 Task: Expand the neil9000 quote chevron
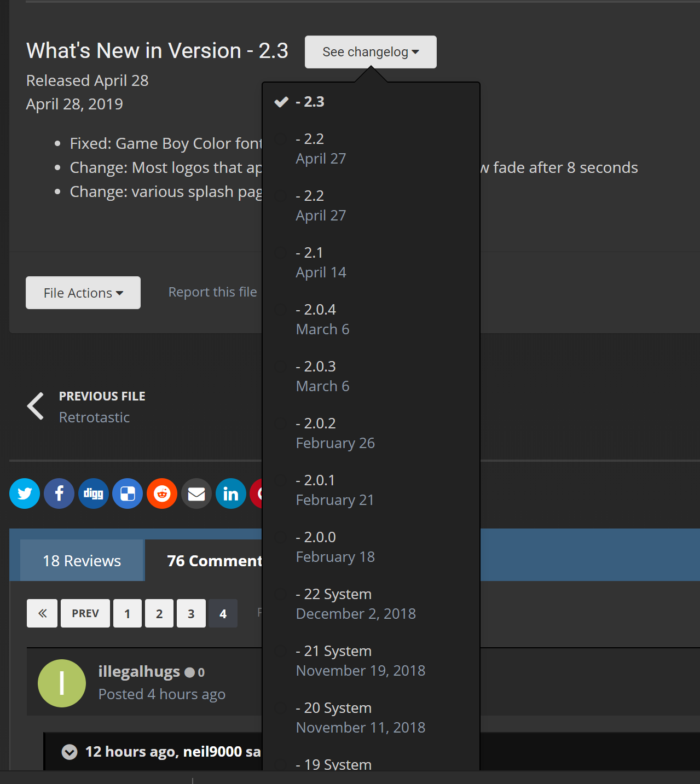tap(70, 752)
